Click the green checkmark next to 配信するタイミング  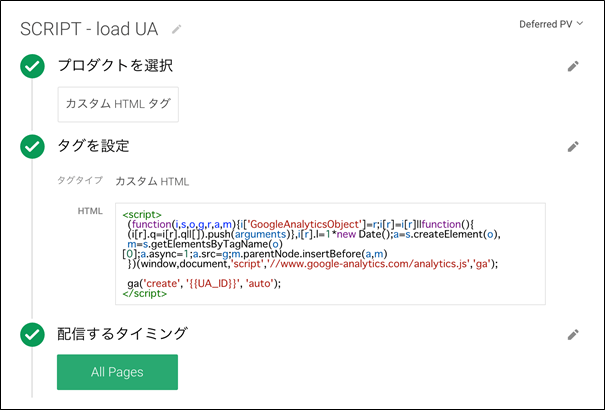point(33,334)
